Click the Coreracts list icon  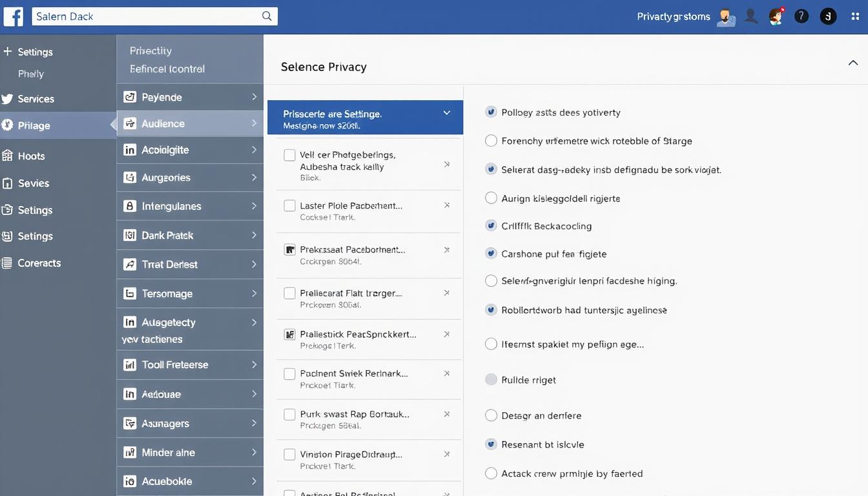click(7, 263)
